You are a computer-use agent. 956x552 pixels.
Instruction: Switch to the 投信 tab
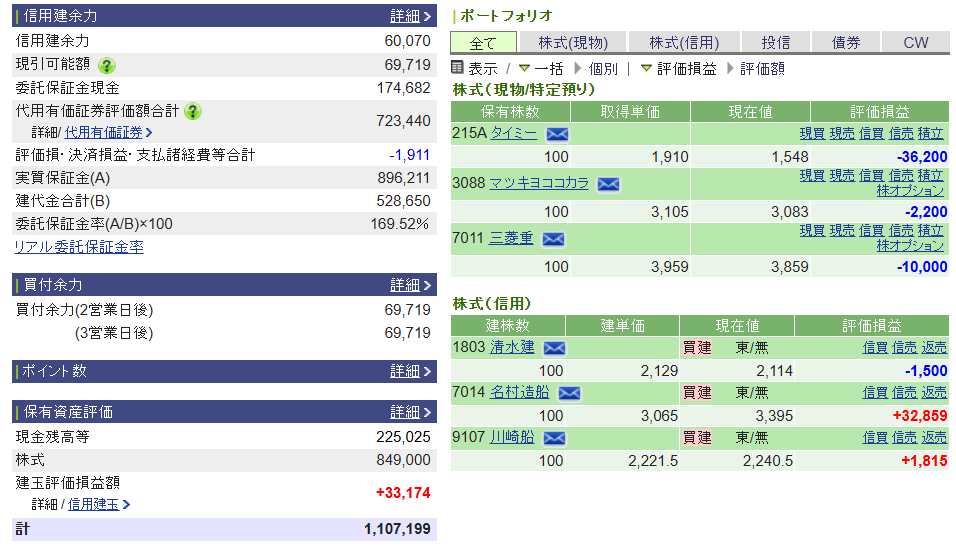point(775,42)
